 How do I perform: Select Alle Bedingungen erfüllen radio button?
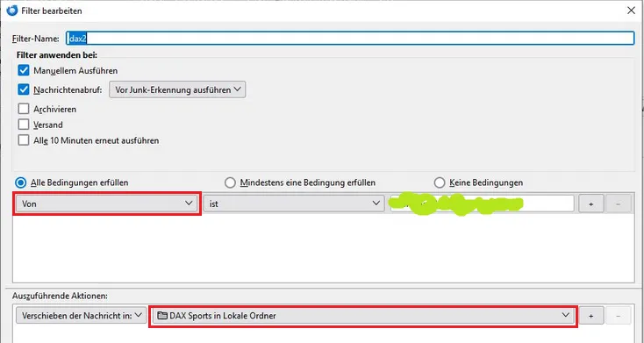pos(20,182)
